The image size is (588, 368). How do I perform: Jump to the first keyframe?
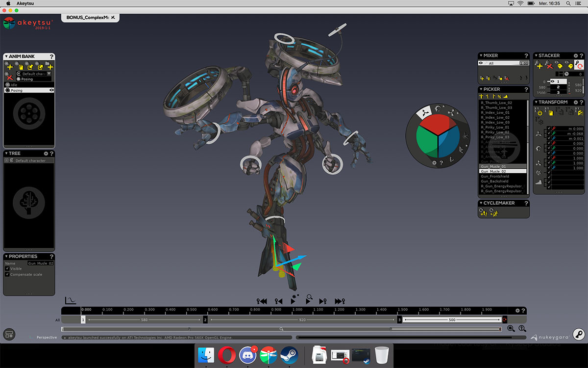pyautogui.click(x=262, y=301)
